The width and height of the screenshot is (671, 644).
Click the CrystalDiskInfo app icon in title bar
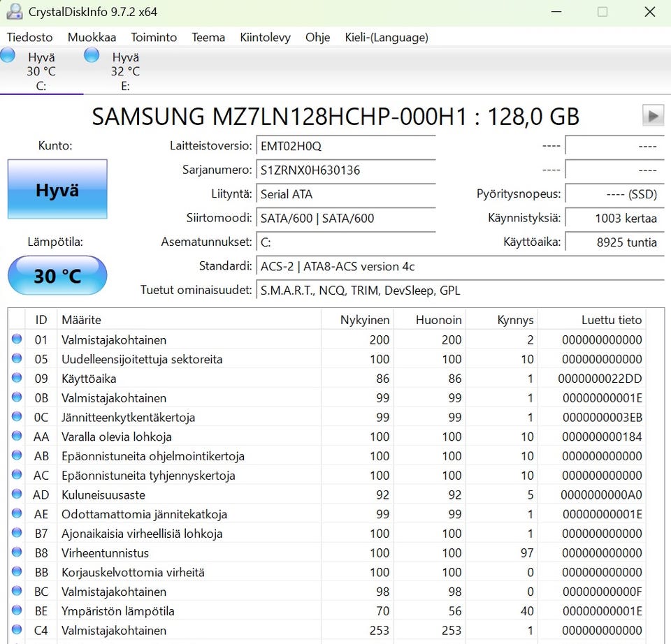pyautogui.click(x=13, y=12)
